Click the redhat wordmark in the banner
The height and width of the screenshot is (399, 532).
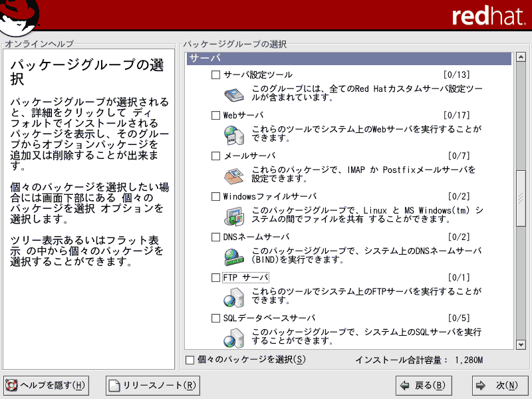pyautogui.click(x=489, y=16)
